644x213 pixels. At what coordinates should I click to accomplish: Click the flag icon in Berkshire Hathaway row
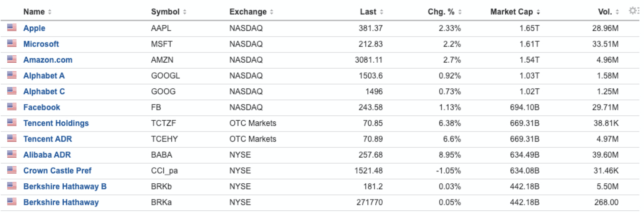(x=12, y=201)
